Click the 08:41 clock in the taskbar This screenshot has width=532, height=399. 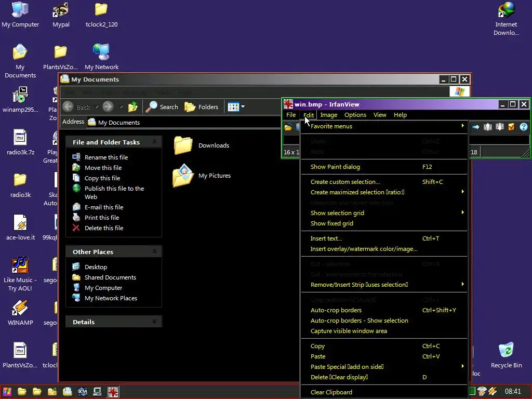513,392
